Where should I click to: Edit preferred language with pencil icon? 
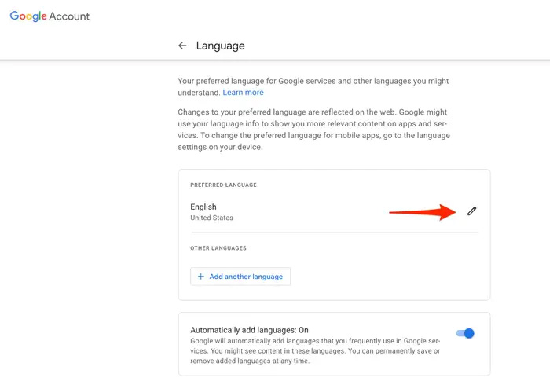pos(471,211)
